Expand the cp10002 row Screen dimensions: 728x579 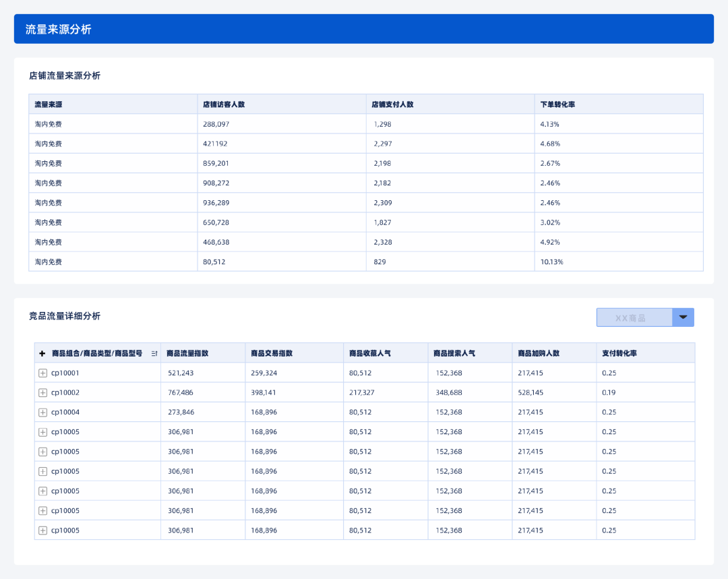[x=42, y=393]
